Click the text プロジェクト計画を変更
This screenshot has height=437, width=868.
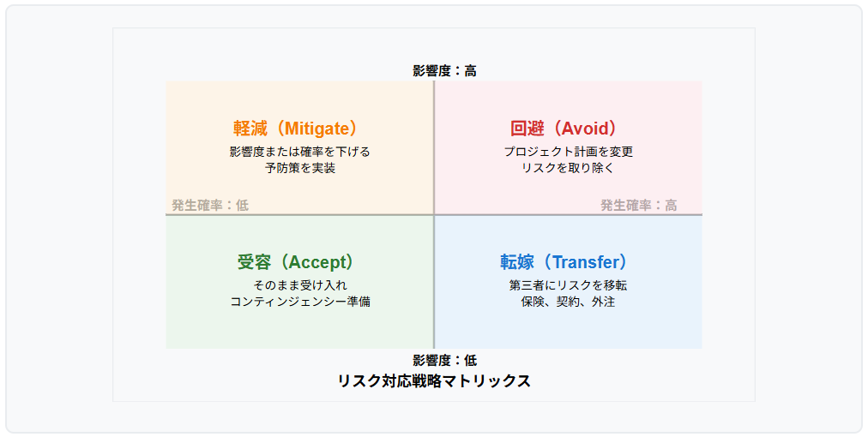click(568, 152)
